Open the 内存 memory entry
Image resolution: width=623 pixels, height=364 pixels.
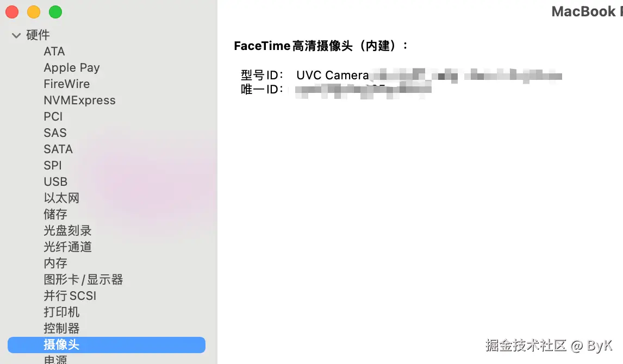pyautogui.click(x=55, y=263)
